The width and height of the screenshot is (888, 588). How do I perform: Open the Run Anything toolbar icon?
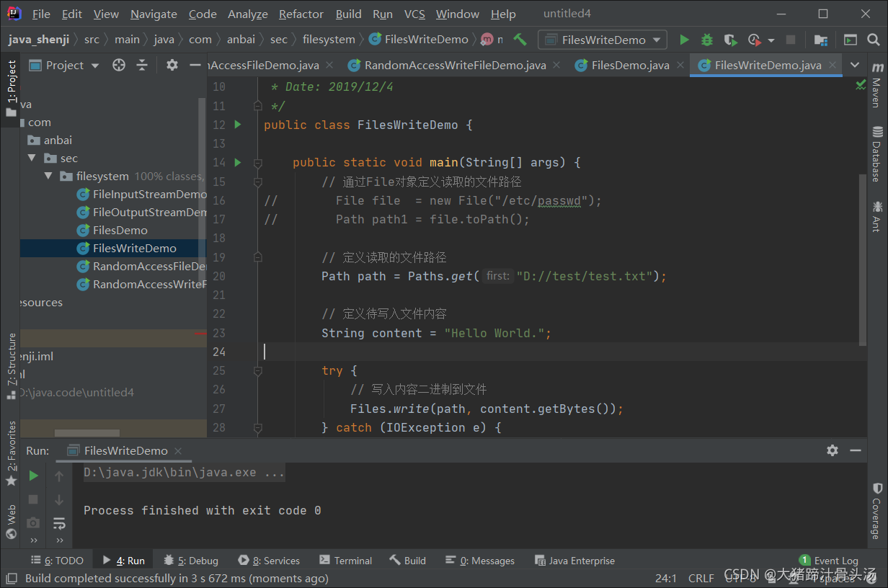[x=851, y=40]
